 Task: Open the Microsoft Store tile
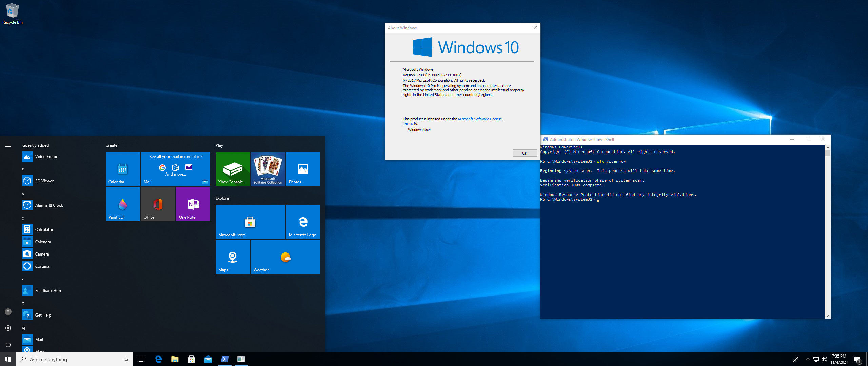pyautogui.click(x=250, y=222)
